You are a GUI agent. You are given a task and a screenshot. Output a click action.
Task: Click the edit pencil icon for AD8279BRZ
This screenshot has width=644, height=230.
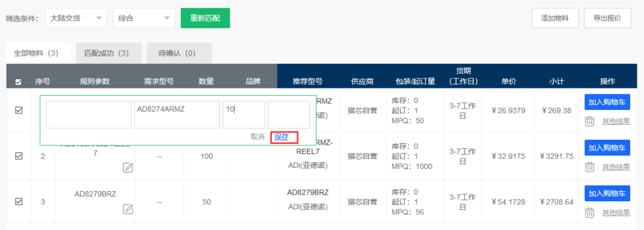(128, 208)
